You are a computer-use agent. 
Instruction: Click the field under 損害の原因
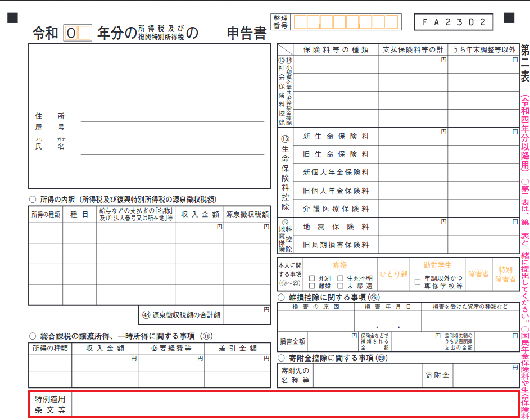pyautogui.click(x=316, y=321)
